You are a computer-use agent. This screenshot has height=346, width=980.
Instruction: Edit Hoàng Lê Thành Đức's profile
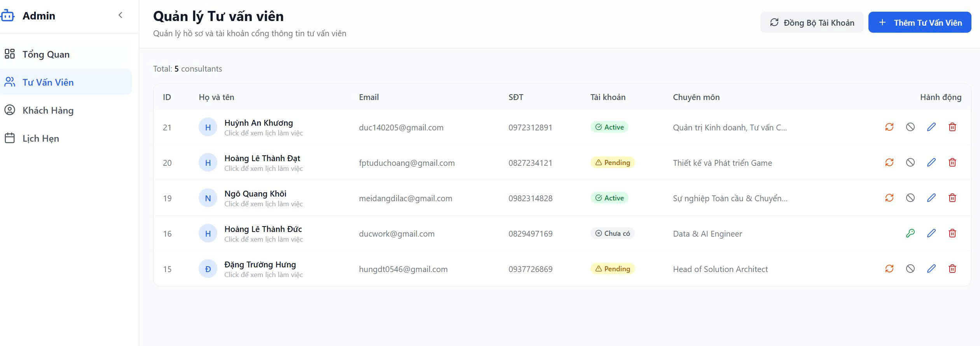931,234
